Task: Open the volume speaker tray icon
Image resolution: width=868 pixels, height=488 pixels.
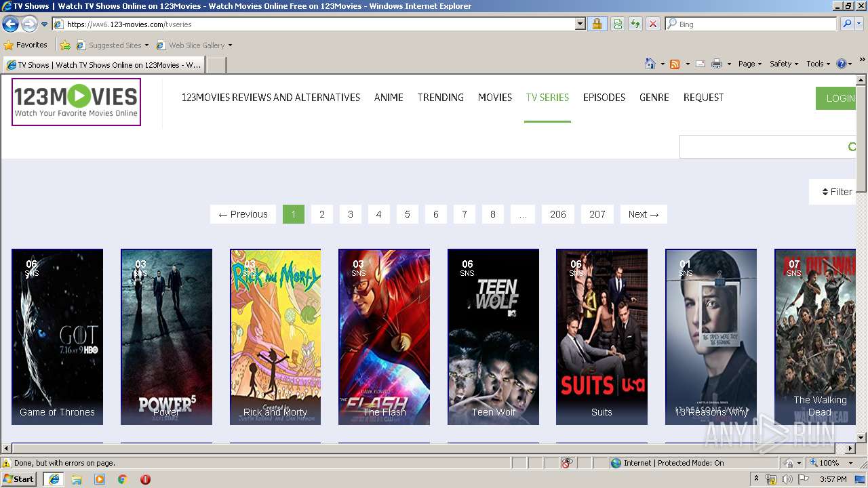Action: coord(787,479)
